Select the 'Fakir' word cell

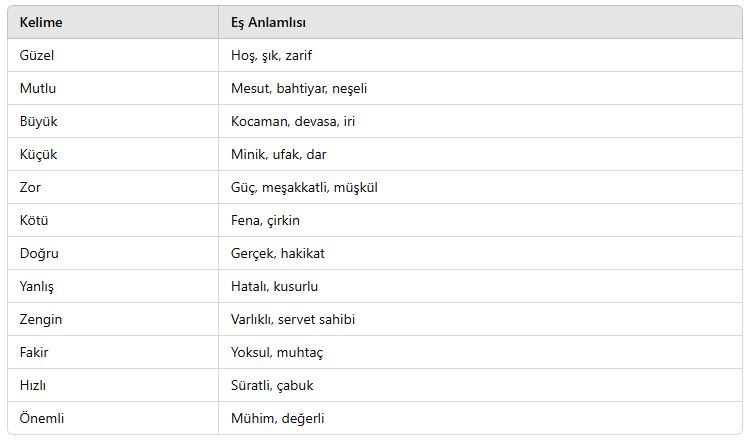113,352
